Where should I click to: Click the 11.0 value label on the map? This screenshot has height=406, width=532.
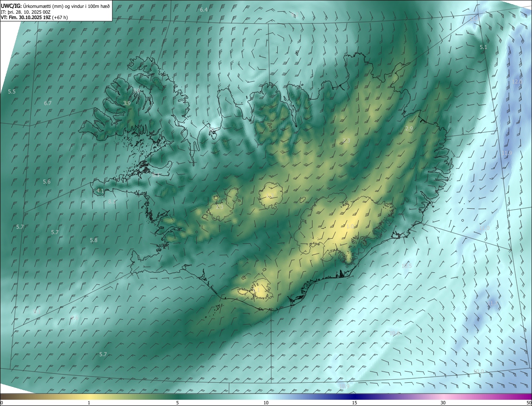point(485,228)
